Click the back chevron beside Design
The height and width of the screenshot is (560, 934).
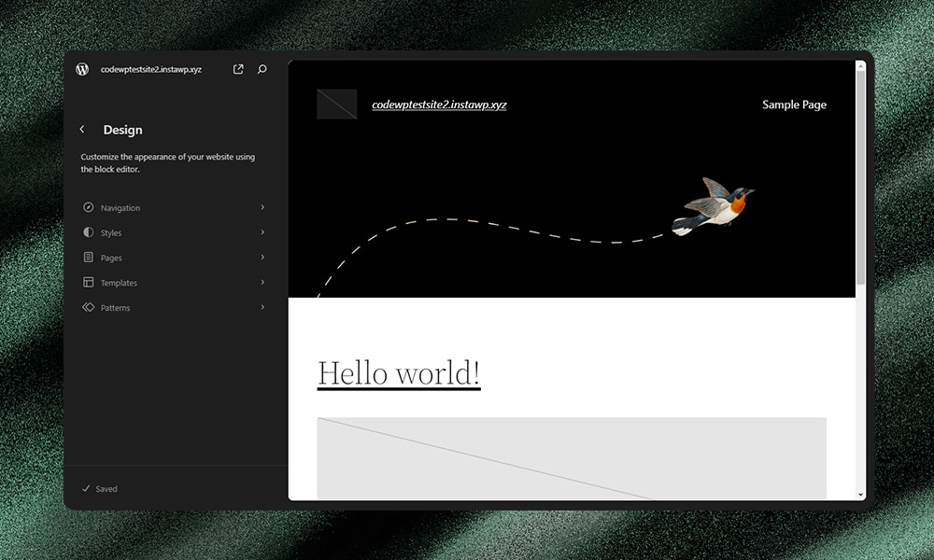tap(81, 130)
